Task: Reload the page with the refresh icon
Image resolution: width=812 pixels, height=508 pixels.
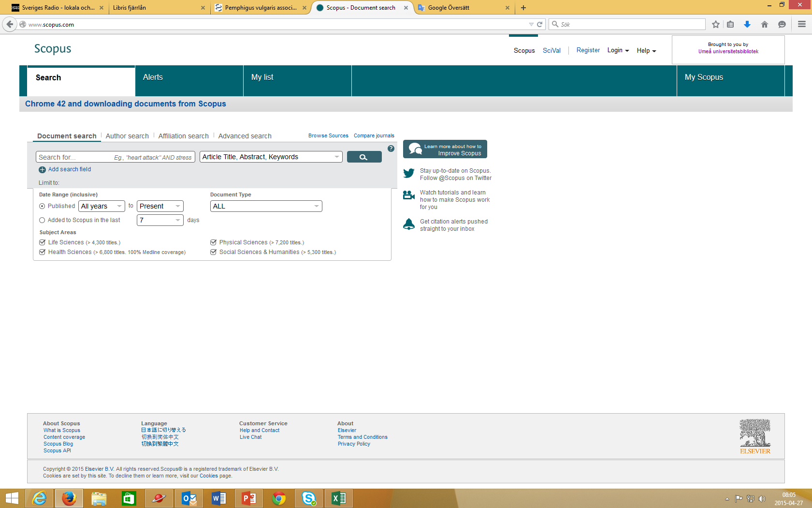Action: 540,24
